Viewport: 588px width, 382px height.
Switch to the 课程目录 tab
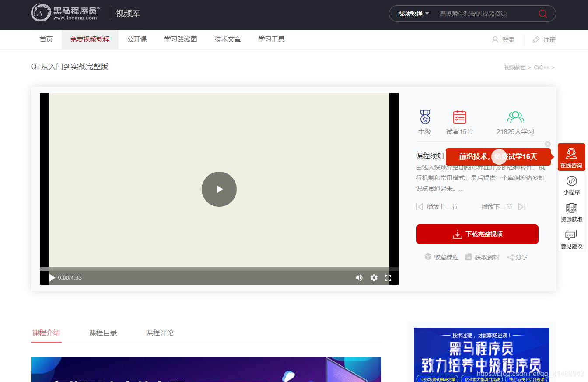103,333
